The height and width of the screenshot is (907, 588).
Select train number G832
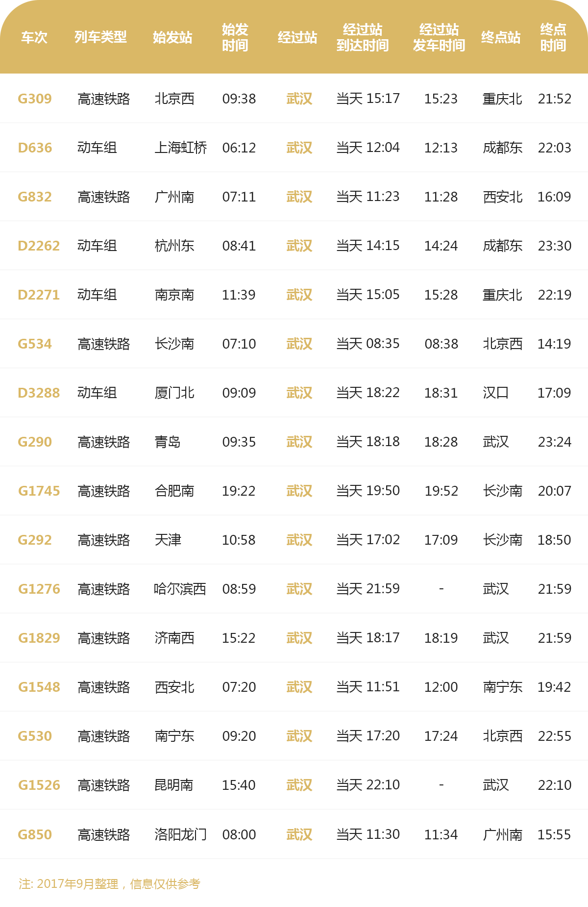35,197
